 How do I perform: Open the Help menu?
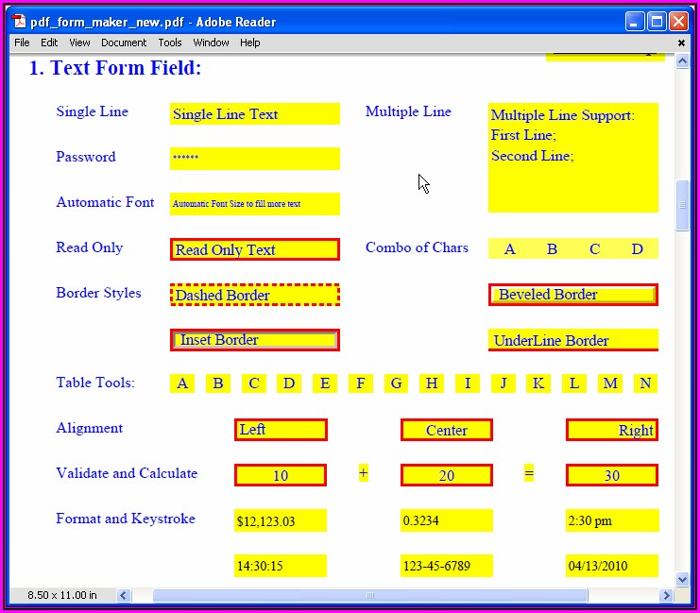(249, 43)
